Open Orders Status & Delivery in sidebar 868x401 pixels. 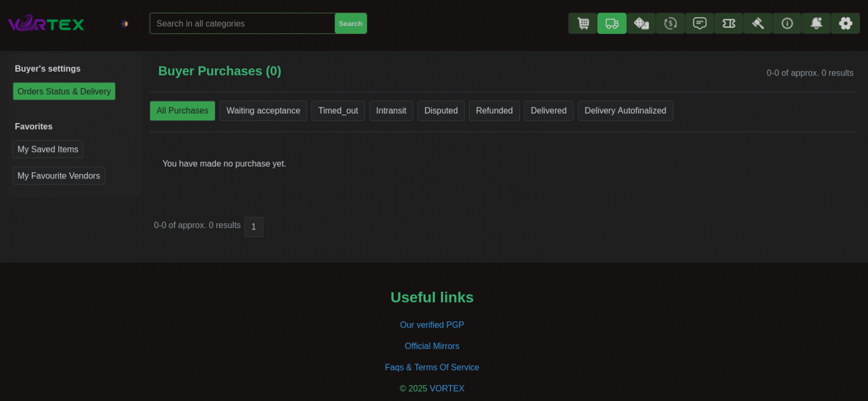pos(64,91)
